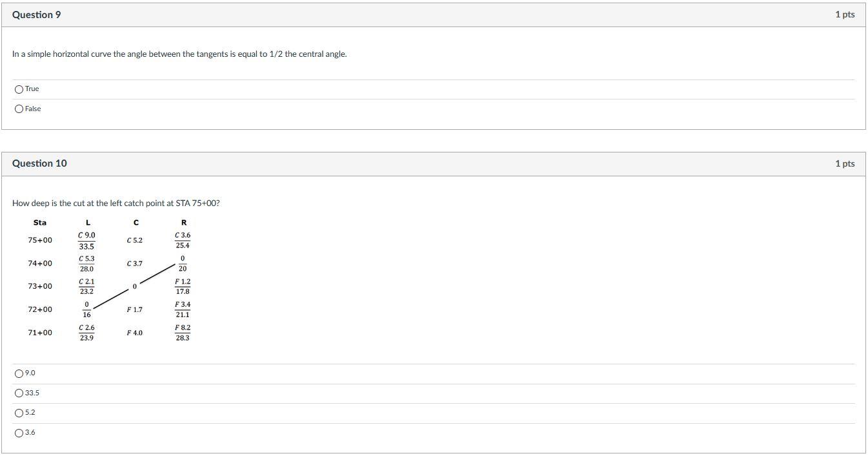This screenshot has height=458, width=868.
Task: Choose False for Question 9
Action: (x=19, y=109)
